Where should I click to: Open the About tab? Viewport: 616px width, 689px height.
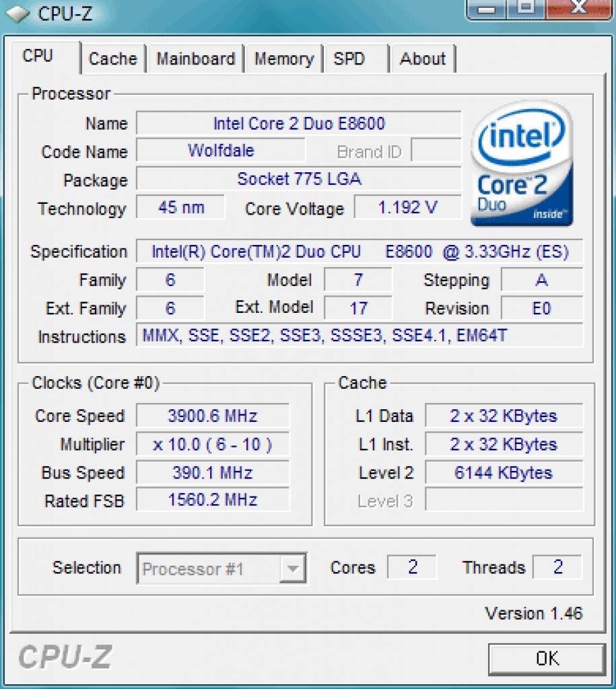pyautogui.click(x=423, y=59)
